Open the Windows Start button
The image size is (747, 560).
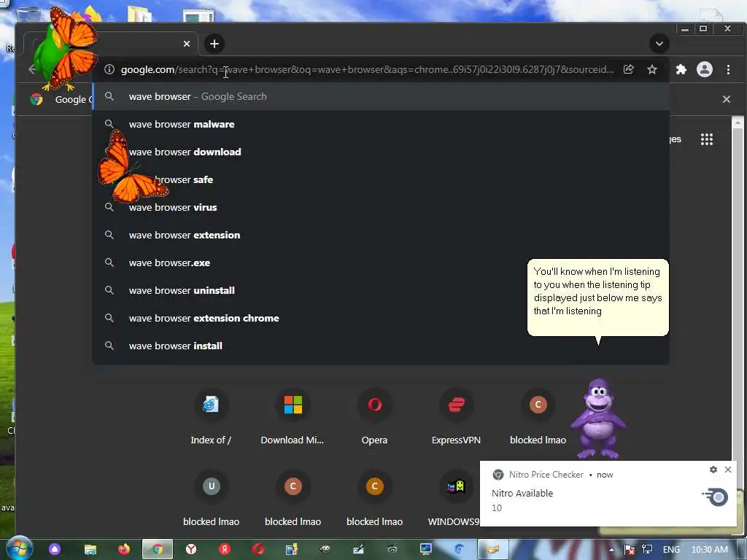pos(20,548)
